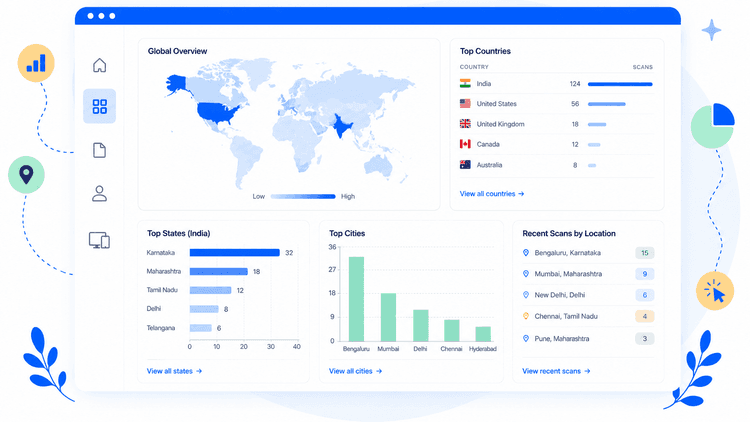Click the pin icon beside Pune, Maharashtra
Image resolution: width=750 pixels, height=422 pixels.
pos(526,338)
